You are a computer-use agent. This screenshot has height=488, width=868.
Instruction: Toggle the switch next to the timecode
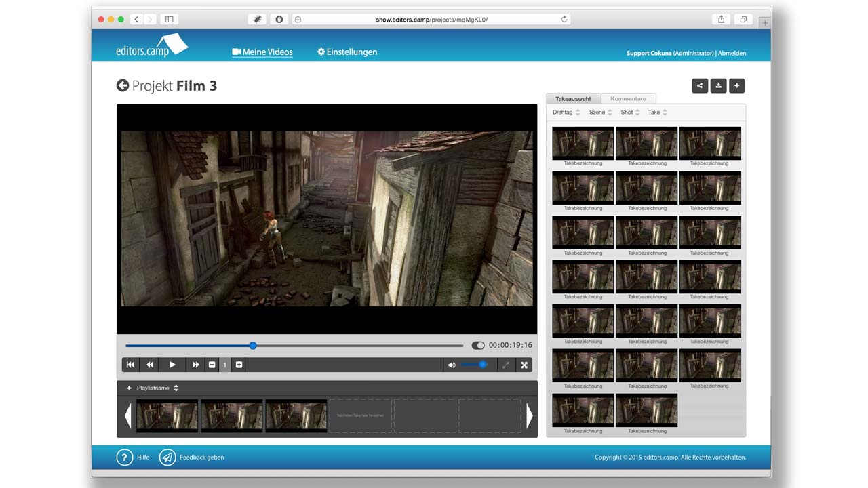tap(478, 346)
